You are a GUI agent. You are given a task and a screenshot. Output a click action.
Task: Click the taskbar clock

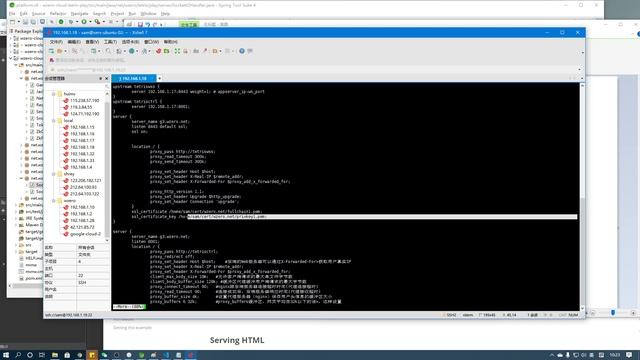(x=615, y=355)
